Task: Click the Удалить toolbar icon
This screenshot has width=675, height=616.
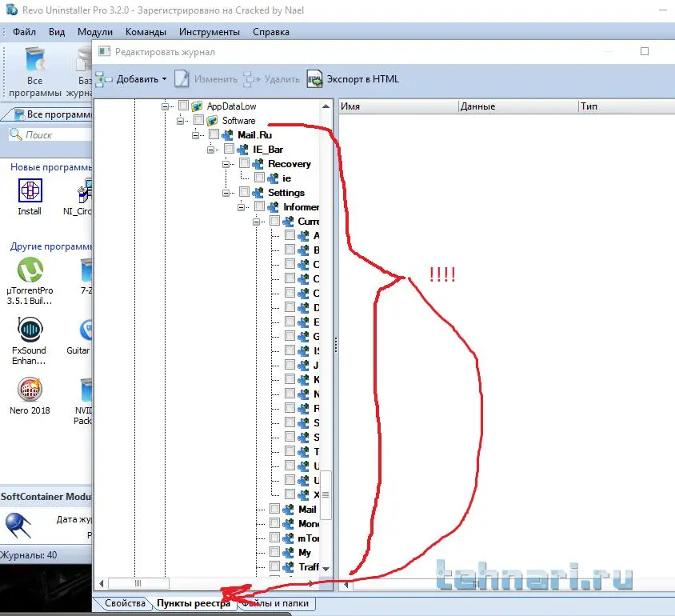Action: click(251, 79)
